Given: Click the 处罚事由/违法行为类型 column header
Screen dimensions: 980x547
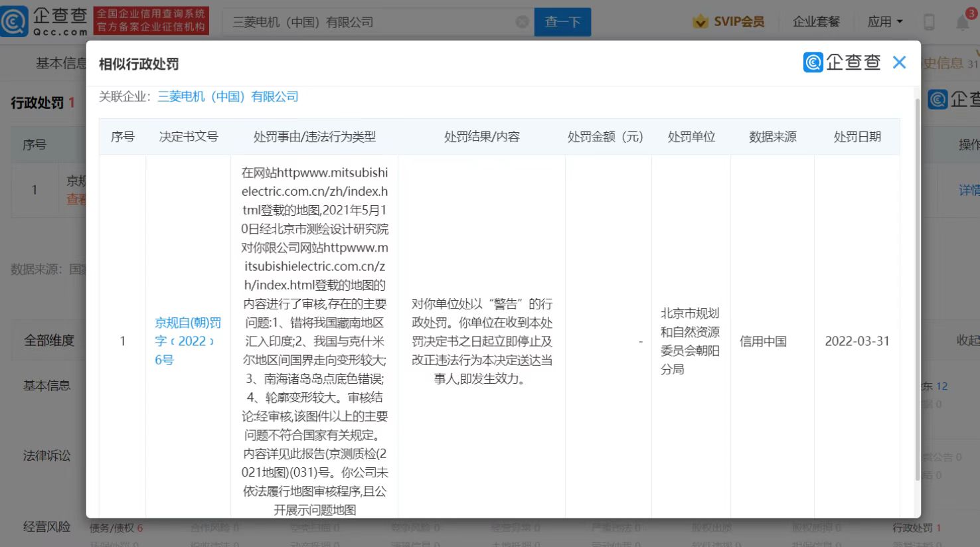Looking at the screenshot, I should (315, 137).
